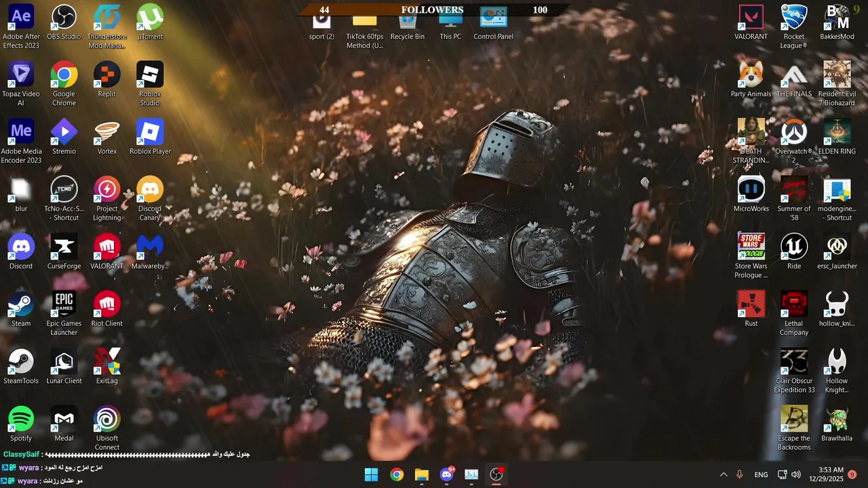Open BakkesMod desktop shortcut
This screenshot has width=868, height=488.
pyautogui.click(x=837, y=22)
